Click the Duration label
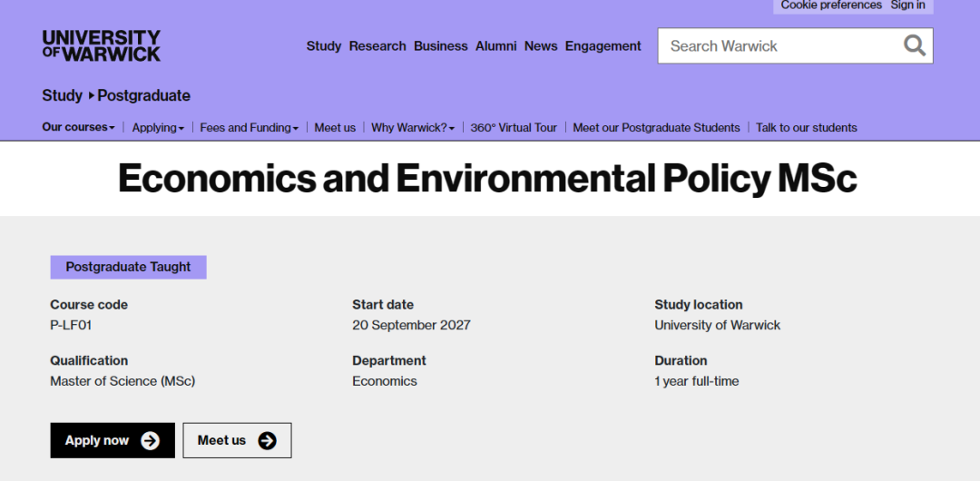Viewport: 980px width, 481px height. [681, 361]
